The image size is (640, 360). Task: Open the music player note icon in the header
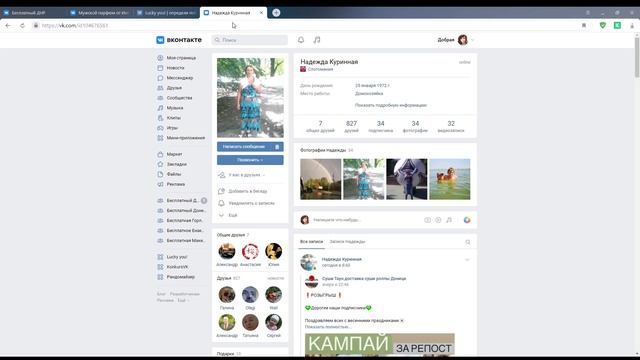click(317, 40)
